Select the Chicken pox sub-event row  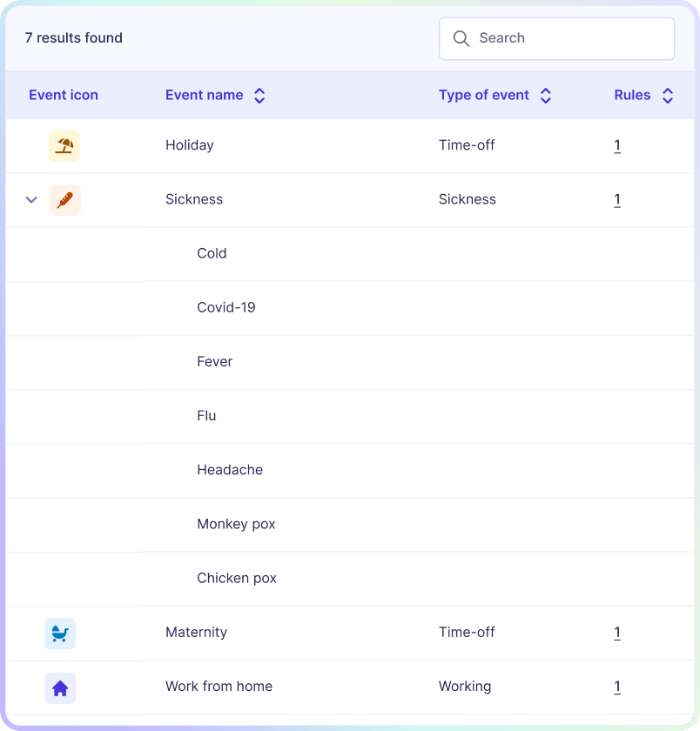click(237, 578)
